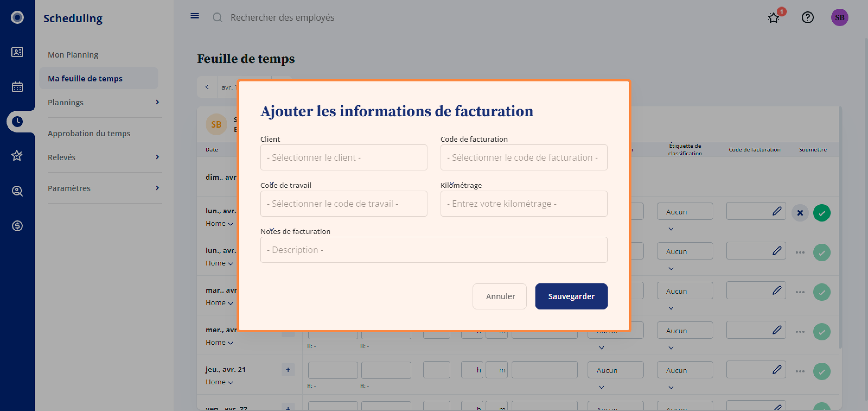The width and height of the screenshot is (868, 411).
Task: Open Plannings menu item
Action: click(65, 102)
